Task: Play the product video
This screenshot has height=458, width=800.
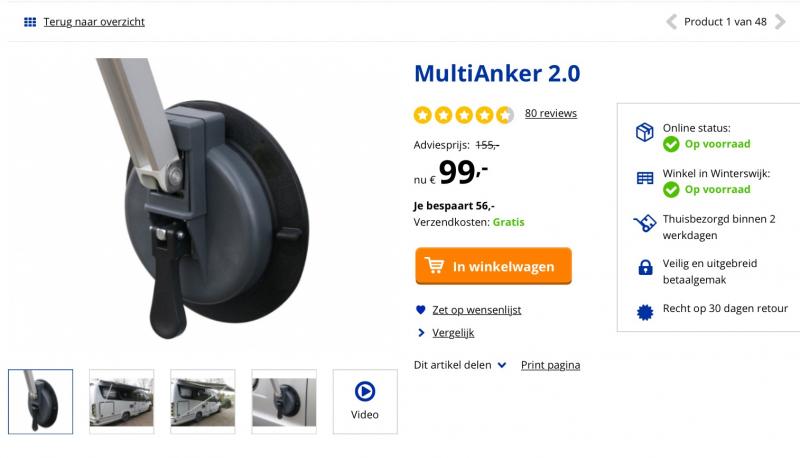Action: coord(365,401)
